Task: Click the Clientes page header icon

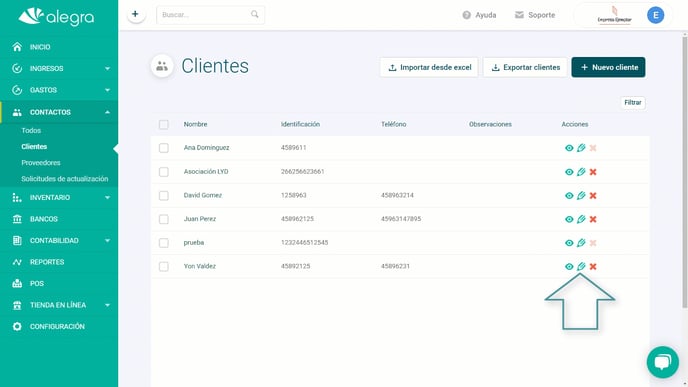Action: 162,66
